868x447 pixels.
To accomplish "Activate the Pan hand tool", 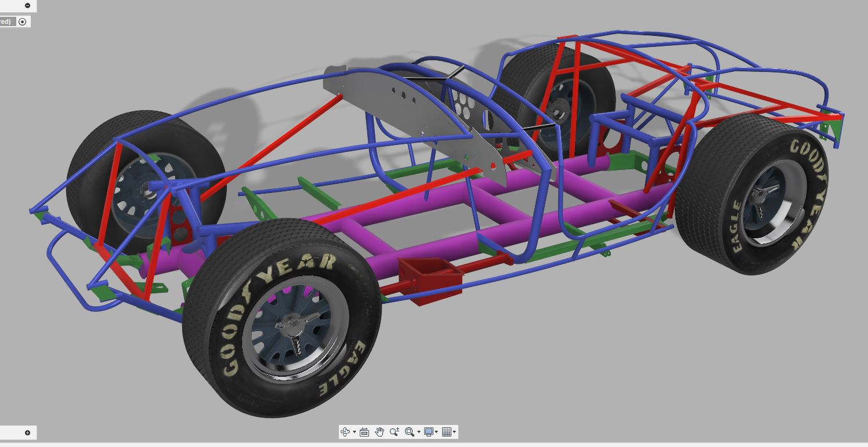I will tap(379, 432).
